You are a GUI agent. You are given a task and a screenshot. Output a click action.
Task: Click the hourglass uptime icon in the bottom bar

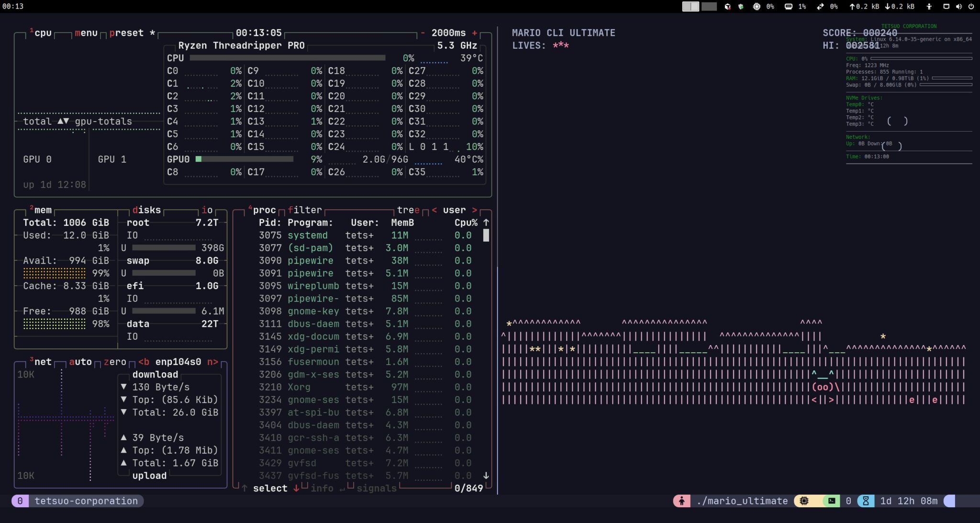click(866, 501)
